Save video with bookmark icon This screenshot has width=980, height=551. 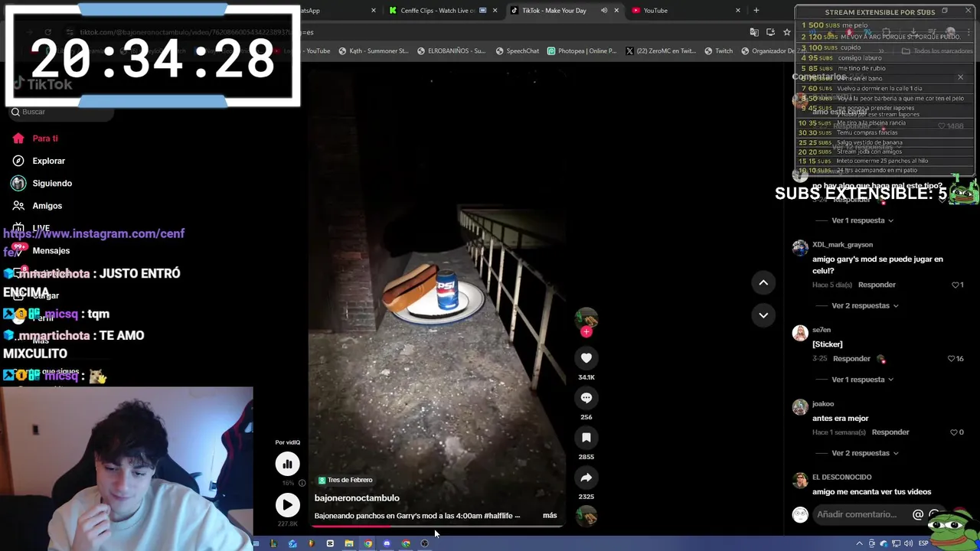[x=586, y=437]
